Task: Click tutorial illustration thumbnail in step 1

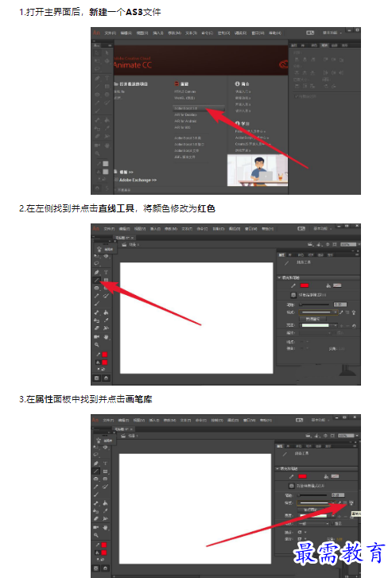Action: click(x=258, y=170)
